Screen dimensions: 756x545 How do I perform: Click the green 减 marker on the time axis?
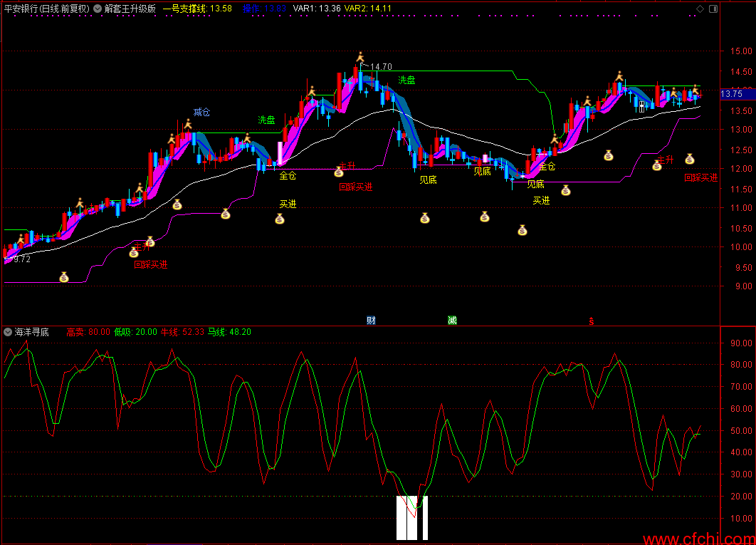452,321
